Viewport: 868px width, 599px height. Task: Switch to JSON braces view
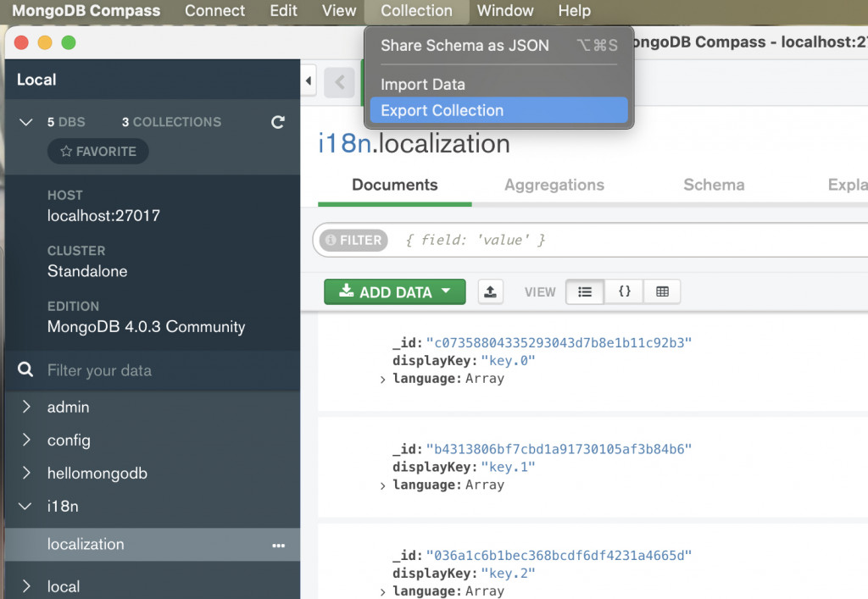coord(624,291)
